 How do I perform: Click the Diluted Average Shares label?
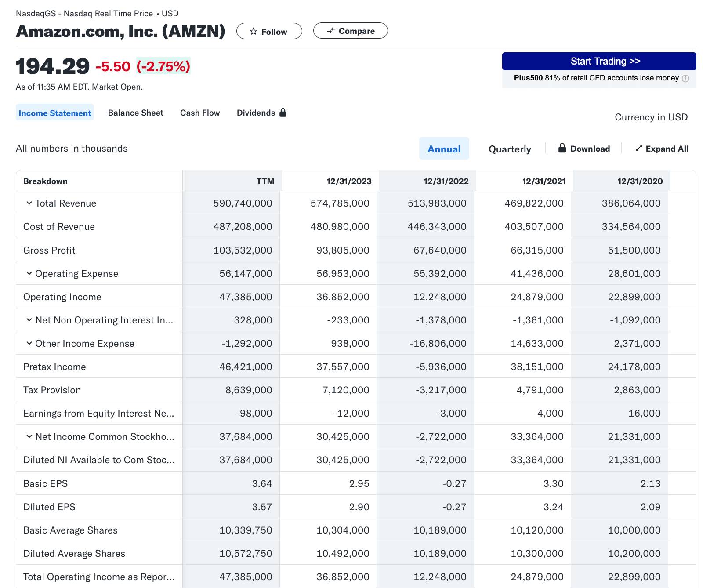click(x=74, y=553)
